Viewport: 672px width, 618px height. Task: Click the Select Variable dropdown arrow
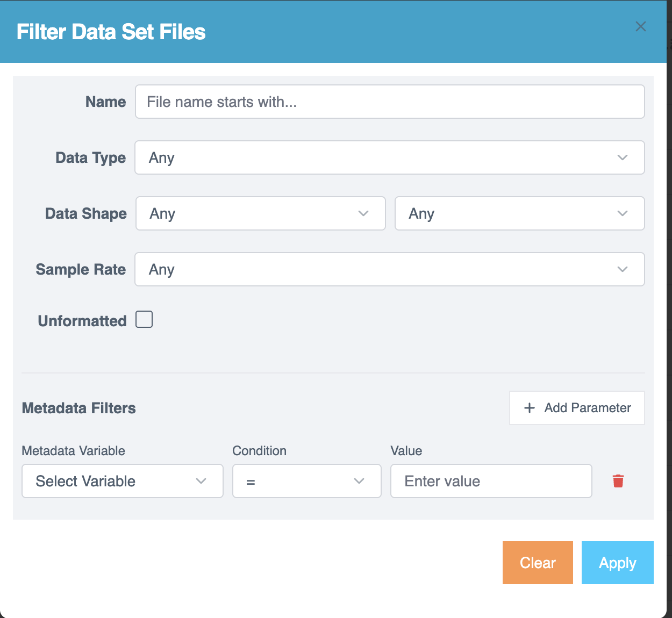[x=202, y=481]
